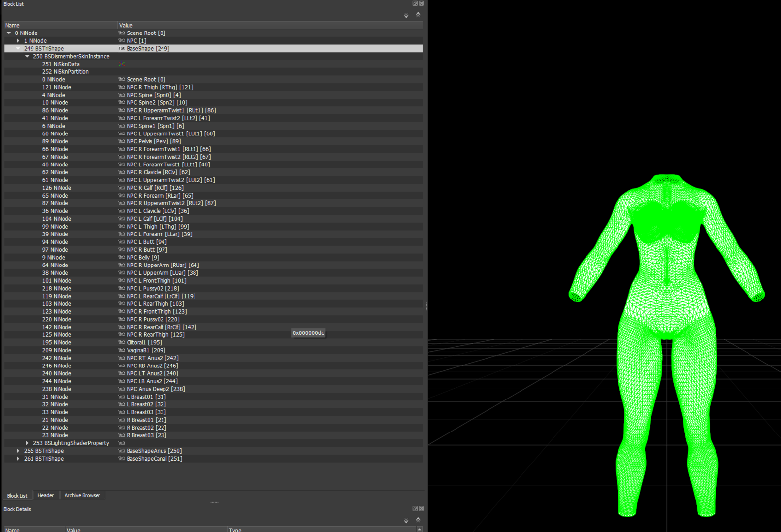
Task: Select the 121 NiNode row
Action: [x=213, y=87]
